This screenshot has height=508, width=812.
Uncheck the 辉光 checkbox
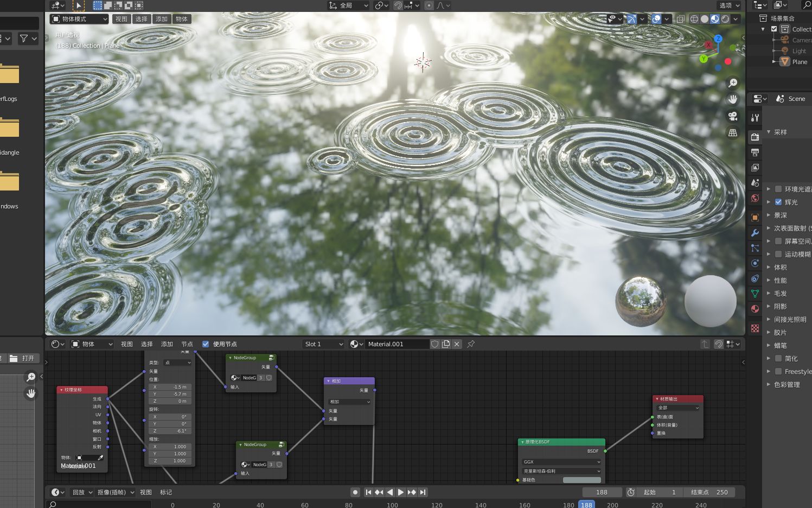click(778, 202)
